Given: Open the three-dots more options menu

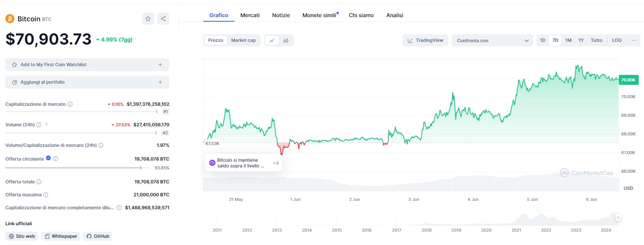Looking at the screenshot, I should coord(634,40).
